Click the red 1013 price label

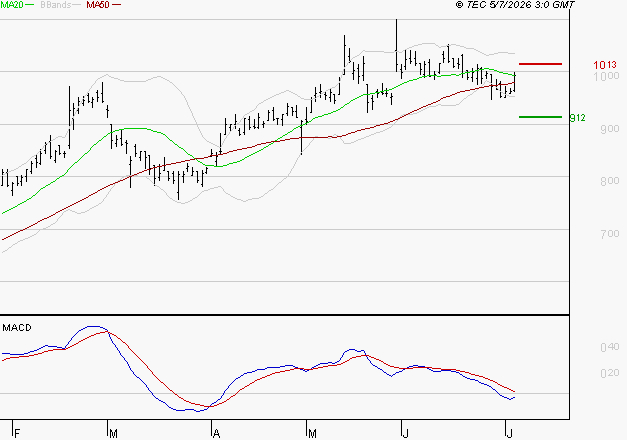pos(605,65)
